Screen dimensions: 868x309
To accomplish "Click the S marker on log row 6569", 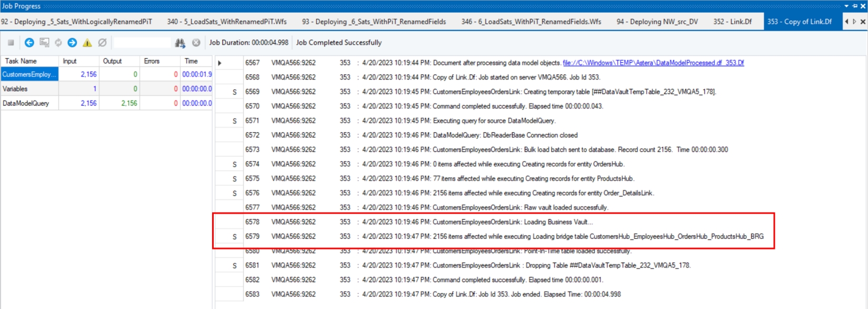I will (x=235, y=92).
